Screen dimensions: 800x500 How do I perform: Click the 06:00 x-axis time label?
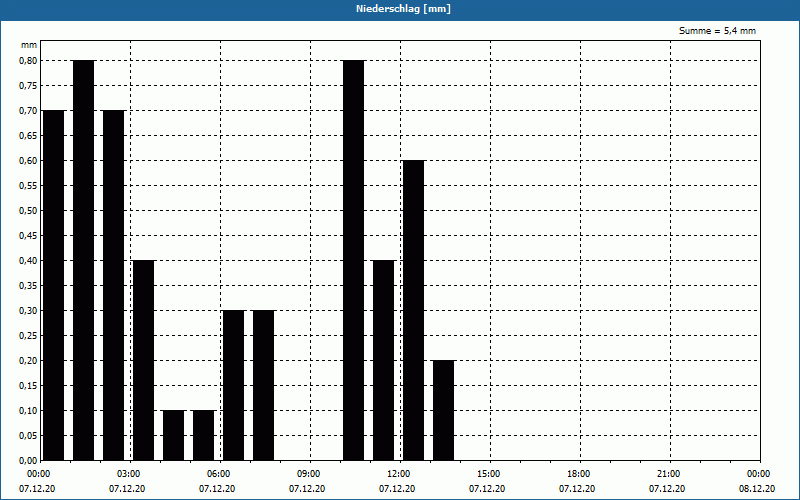[x=218, y=474]
